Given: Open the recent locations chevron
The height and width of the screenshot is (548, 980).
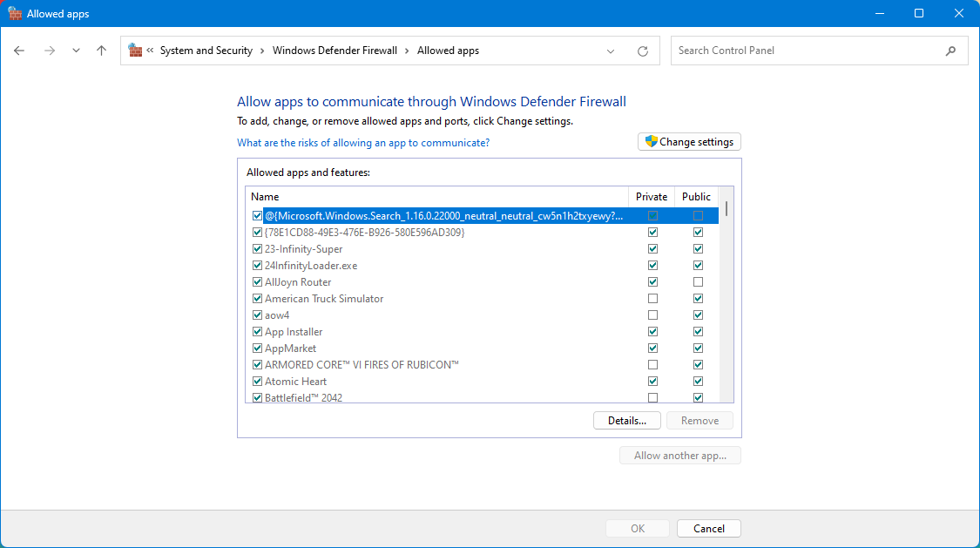Looking at the screenshot, I should coord(76,51).
